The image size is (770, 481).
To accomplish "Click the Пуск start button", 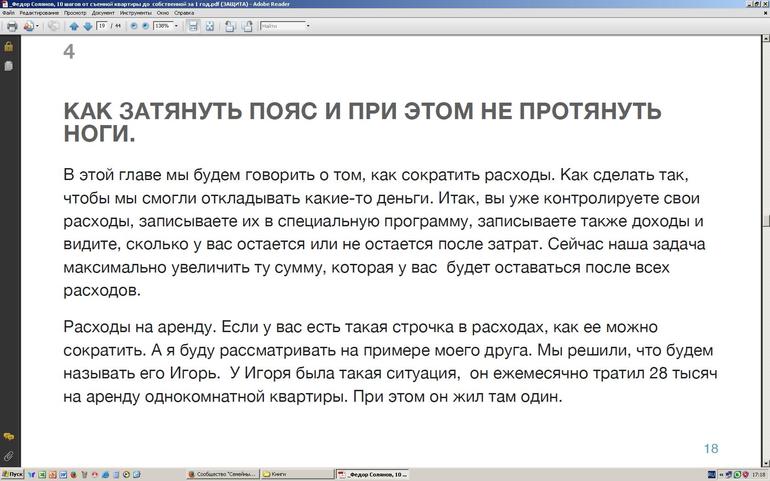I will click(x=13, y=474).
